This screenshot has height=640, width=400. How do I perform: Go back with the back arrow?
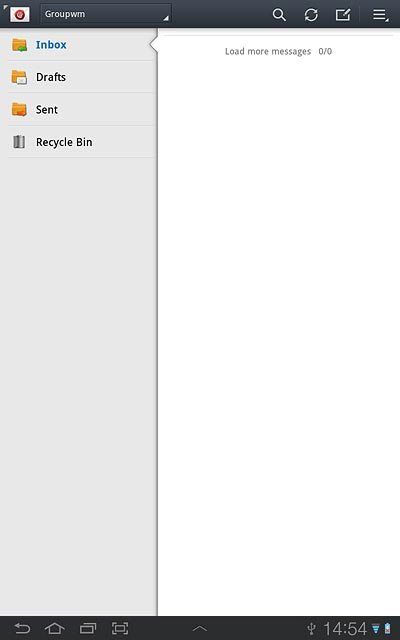point(22,628)
